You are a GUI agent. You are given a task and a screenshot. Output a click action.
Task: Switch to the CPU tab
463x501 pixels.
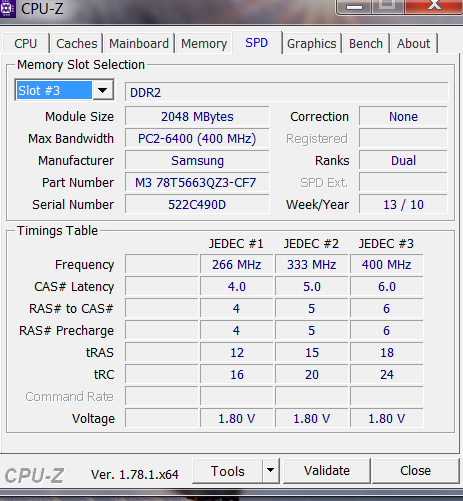click(26, 43)
